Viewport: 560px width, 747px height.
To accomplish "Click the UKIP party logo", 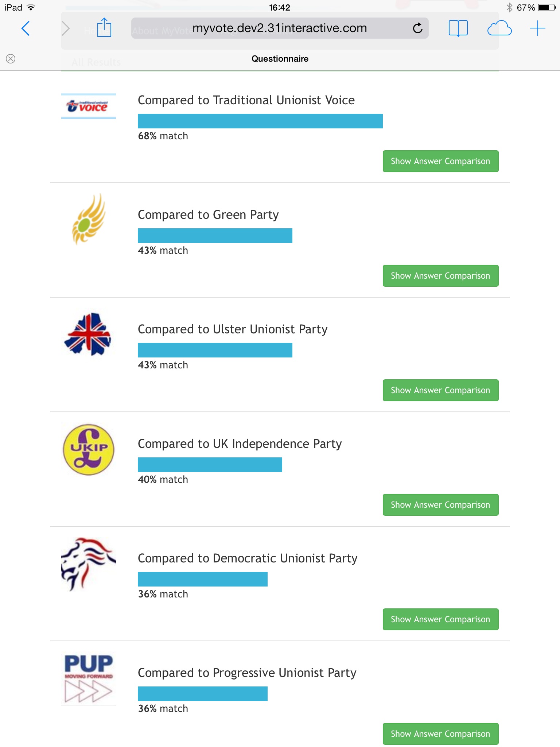I will point(89,449).
